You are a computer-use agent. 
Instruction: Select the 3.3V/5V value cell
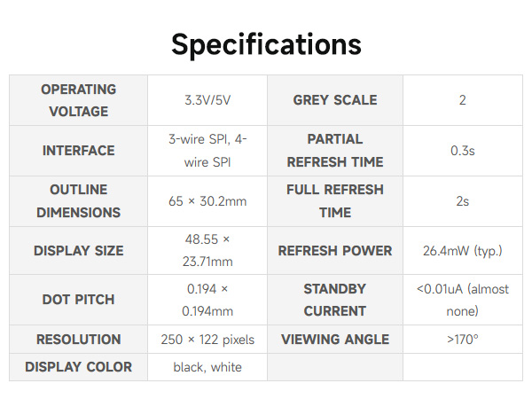coord(207,100)
